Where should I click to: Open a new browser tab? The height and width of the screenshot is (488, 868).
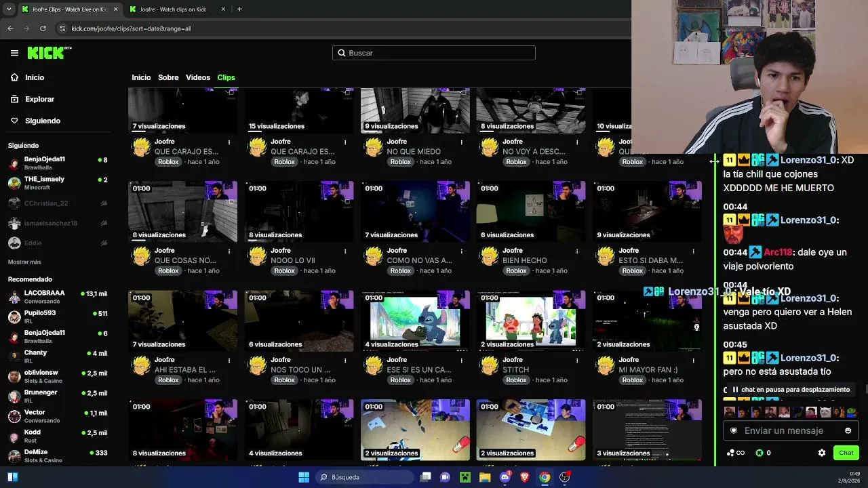239,9
